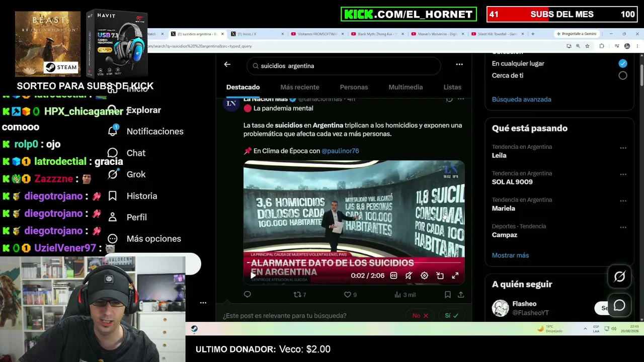Select the 'En cualquier lugar' radio option
The height and width of the screenshot is (362, 644).
tap(623, 63)
